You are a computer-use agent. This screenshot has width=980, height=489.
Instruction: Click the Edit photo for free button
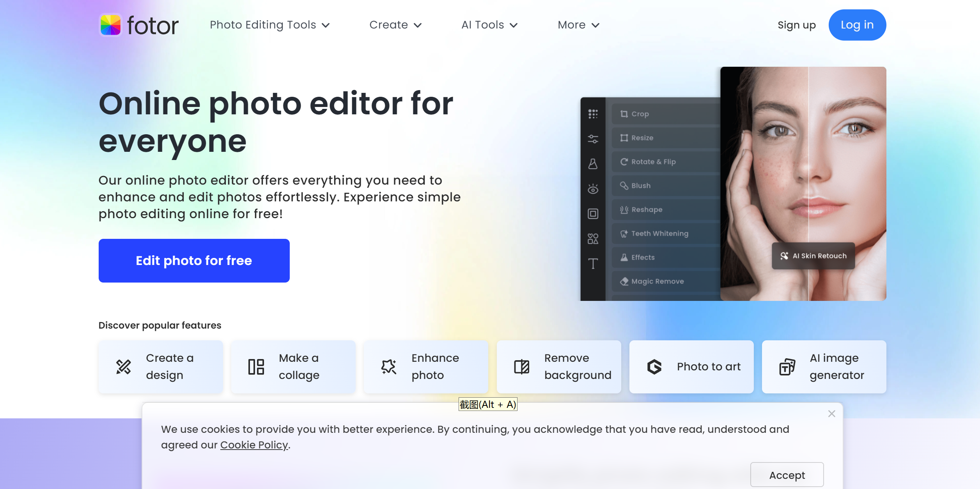coord(194,261)
